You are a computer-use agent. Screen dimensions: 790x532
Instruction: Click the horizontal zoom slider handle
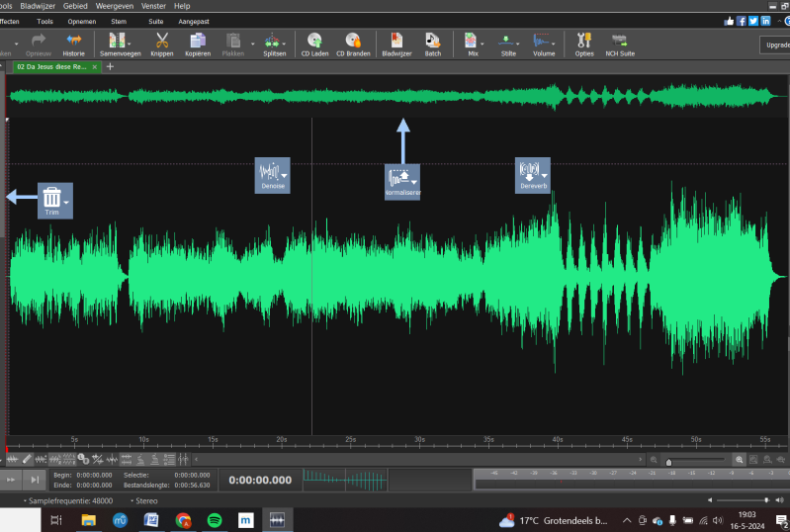669,461
